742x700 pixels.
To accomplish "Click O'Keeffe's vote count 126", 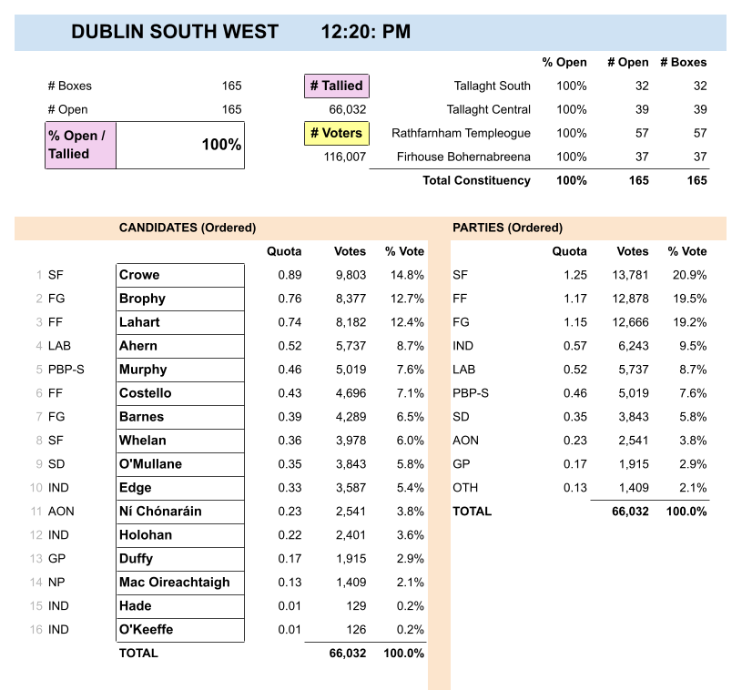I will coord(356,630).
